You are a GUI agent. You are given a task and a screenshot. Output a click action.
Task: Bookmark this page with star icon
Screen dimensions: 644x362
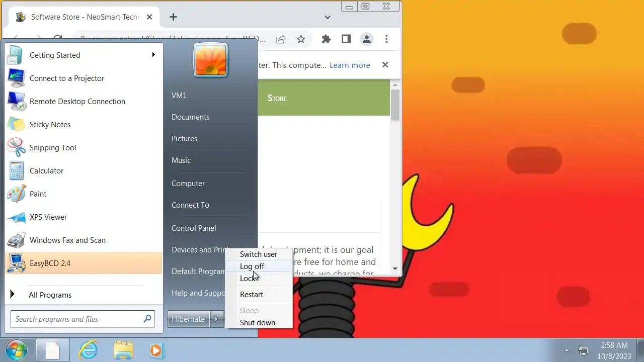(301, 39)
